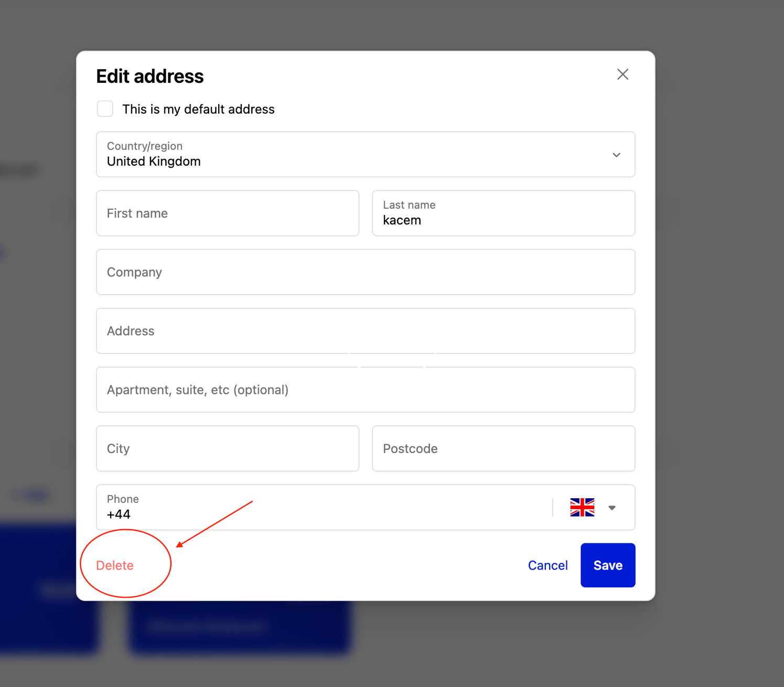Click the Company input field
This screenshot has height=687, width=784.
click(365, 272)
